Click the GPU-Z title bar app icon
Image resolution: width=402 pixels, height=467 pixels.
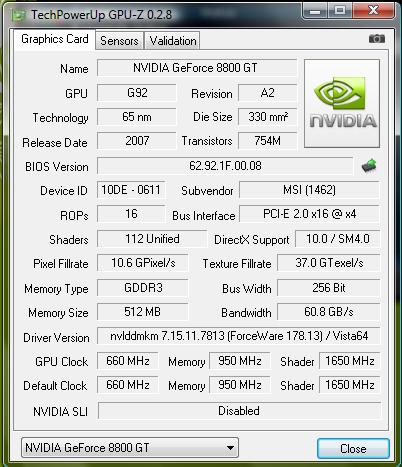(x=19, y=15)
